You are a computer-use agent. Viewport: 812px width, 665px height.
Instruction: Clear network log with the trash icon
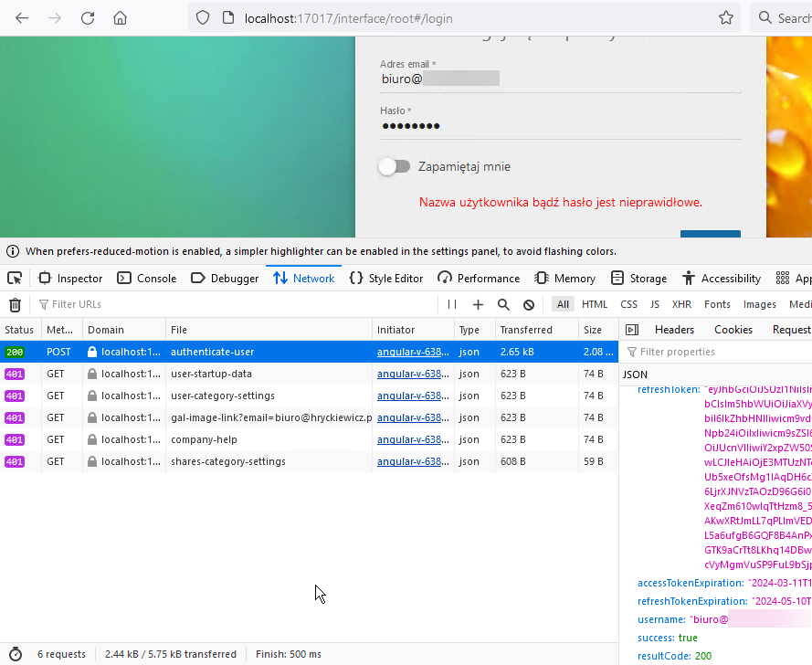pos(15,304)
